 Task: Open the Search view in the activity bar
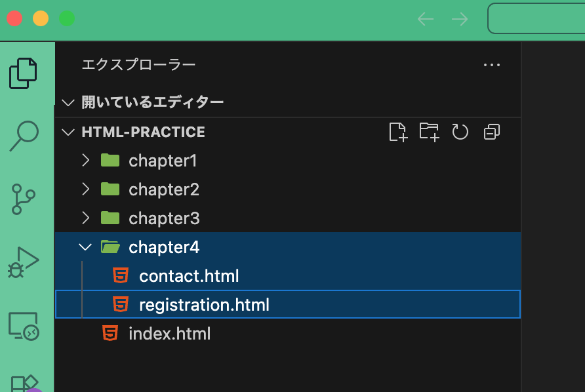(23, 134)
